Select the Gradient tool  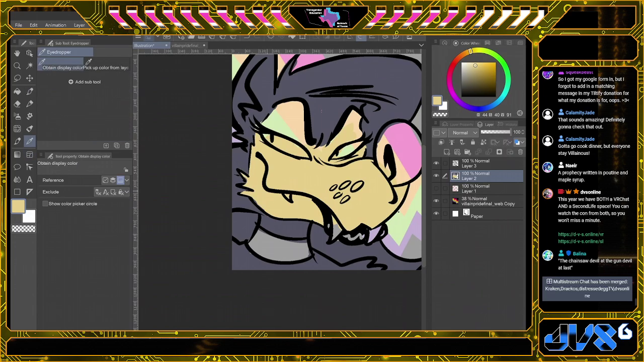coord(17,154)
